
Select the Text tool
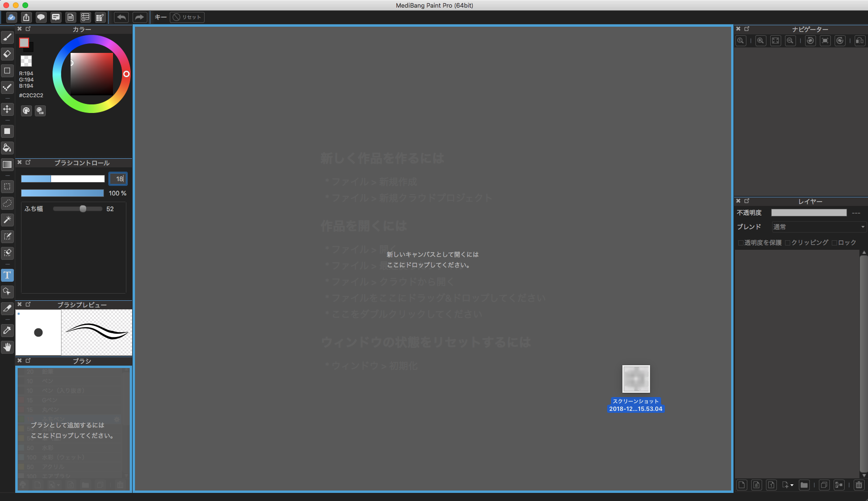coord(7,275)
